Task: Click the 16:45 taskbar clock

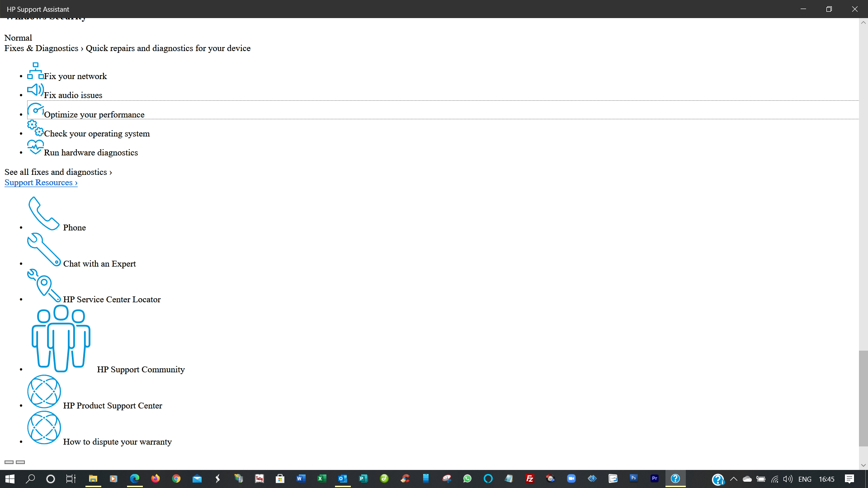Action: pos(826,479)
